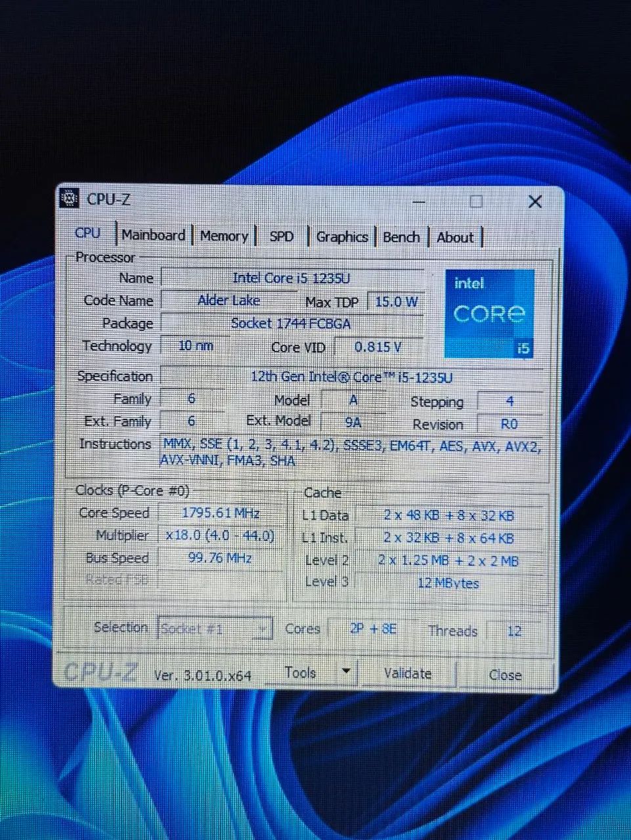Click the Validate button

[408, 673]
